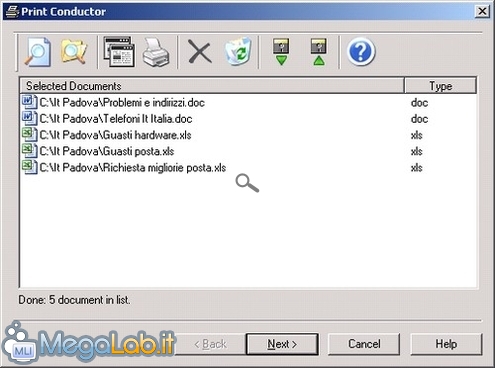Click the status text 'Done: 5 document in list.'
Viewport: 495px width, 368px height.
pyautogui.click(x=74, y=300)
